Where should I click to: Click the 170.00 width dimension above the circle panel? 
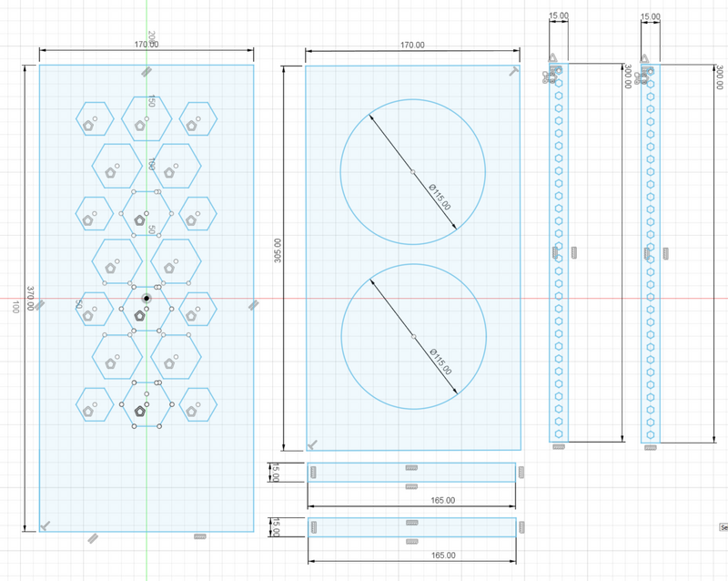coord(412,46)
